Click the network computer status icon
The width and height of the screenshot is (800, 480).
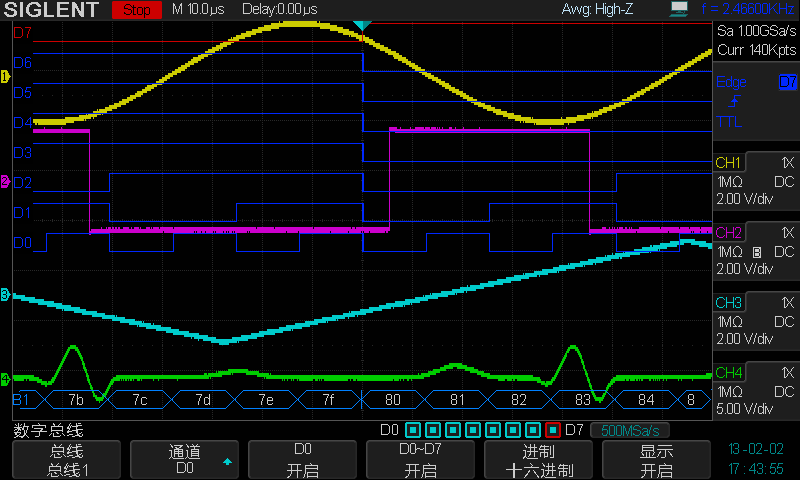pyautogui.click(x=680, y=10)
